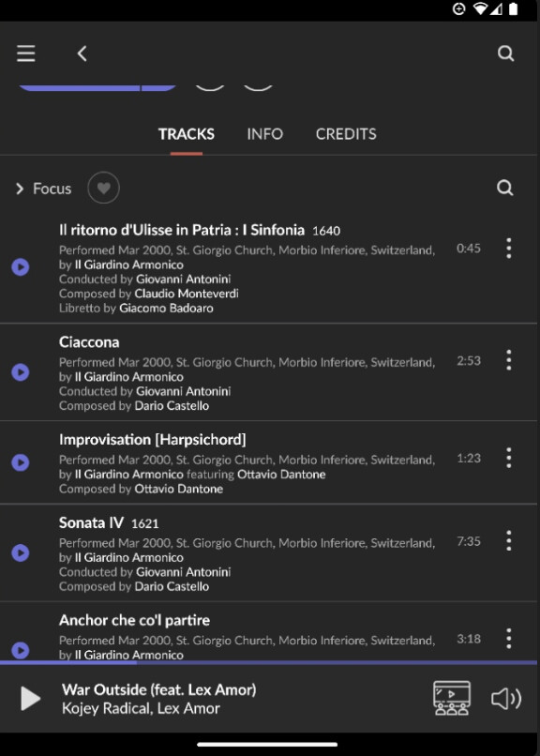Play Il ritorno d'Ulisse in Patria track
Viewport: 540px width, 756px height.
pos(21,266)
